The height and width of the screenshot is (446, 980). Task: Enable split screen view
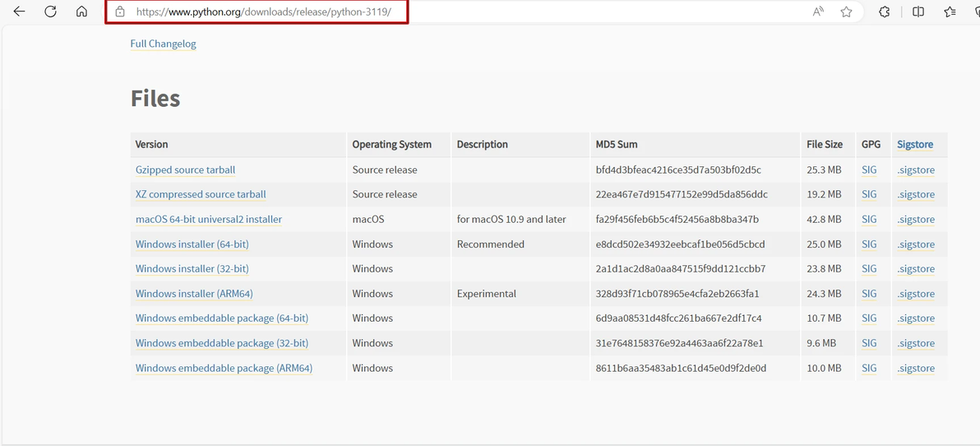[918, 12]
